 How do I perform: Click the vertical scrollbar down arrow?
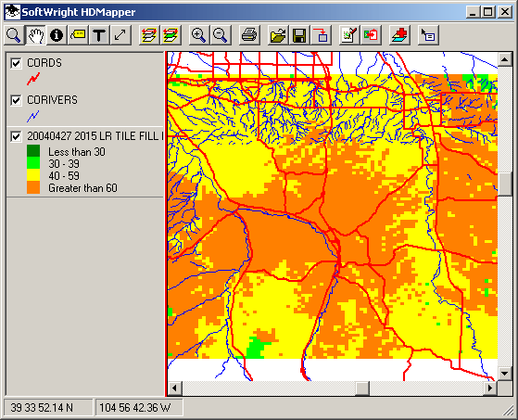pos(504,374)
